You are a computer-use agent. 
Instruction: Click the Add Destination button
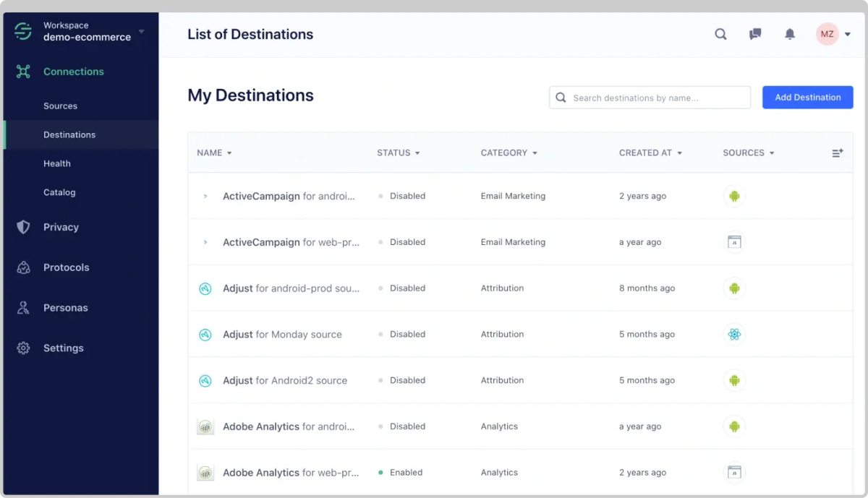(x=808, y=98)
